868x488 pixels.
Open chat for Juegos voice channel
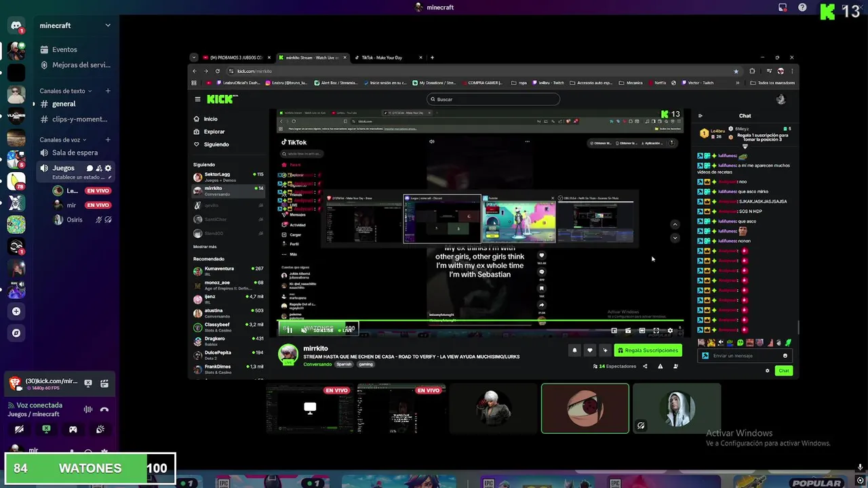click(x=90, y=168)
